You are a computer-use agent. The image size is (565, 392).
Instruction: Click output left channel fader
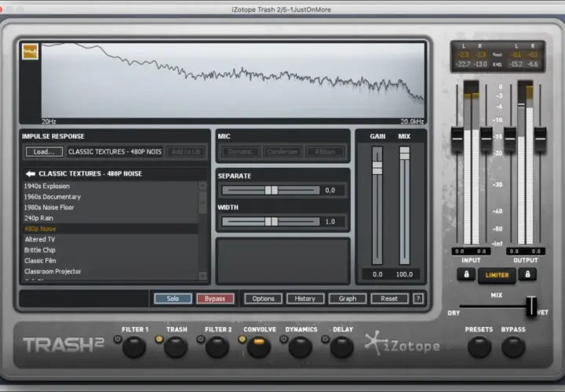click(x=510, y=139)
